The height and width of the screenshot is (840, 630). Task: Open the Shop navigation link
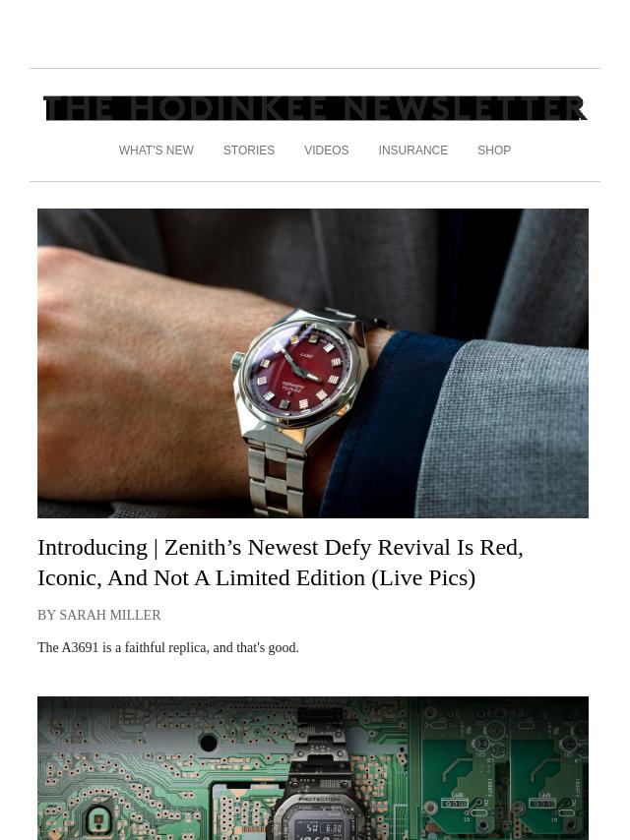pyautogui.click(x=494, y=150)
